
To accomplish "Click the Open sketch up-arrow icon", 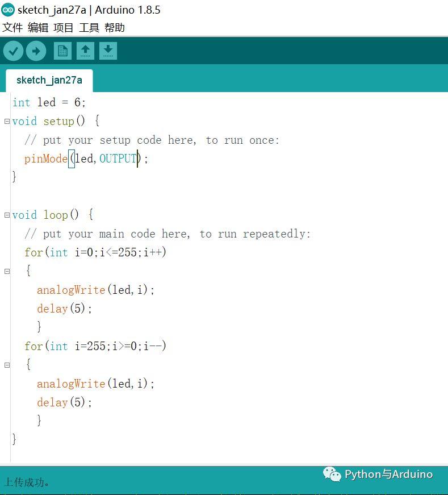I will pyautogui.click(x=85, y=51).
